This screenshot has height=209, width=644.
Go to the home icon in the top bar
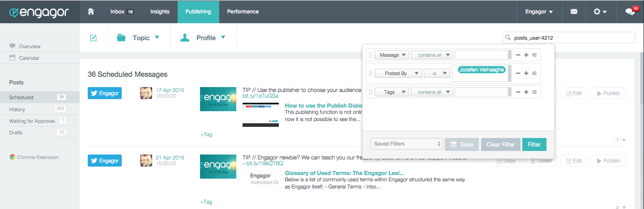coord(91,12)
